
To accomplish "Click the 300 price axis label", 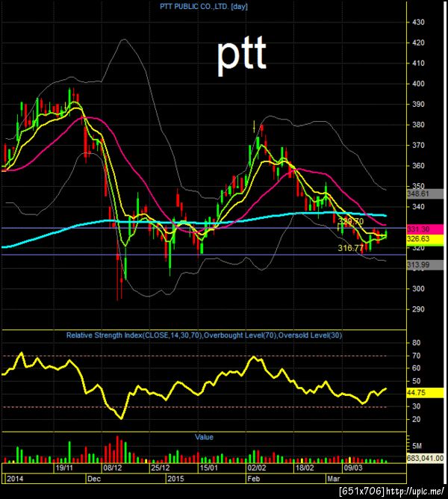I will pyautogui.click(x=418, y=288).
